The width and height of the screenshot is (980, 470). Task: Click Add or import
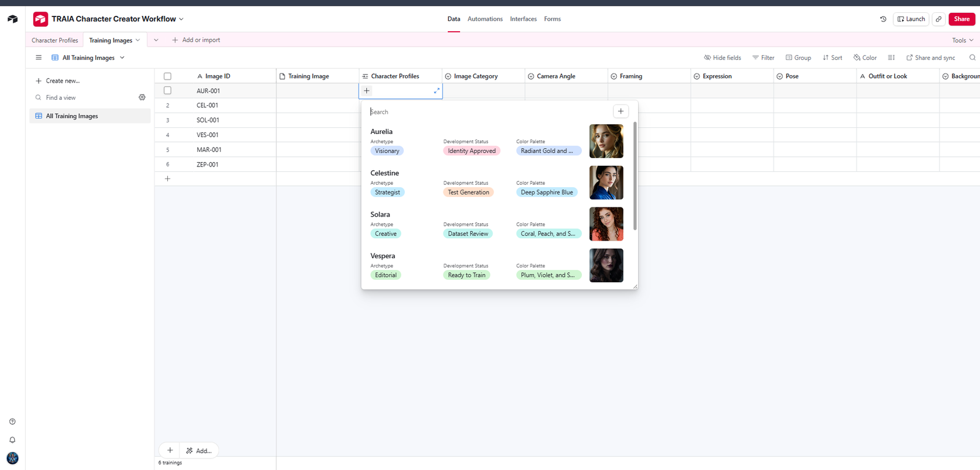tap(196, 40)
